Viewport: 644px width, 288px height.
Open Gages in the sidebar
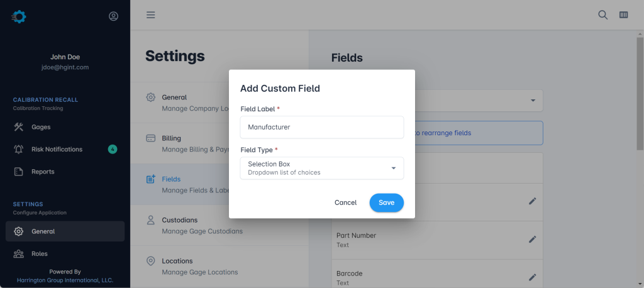[41, 127]
